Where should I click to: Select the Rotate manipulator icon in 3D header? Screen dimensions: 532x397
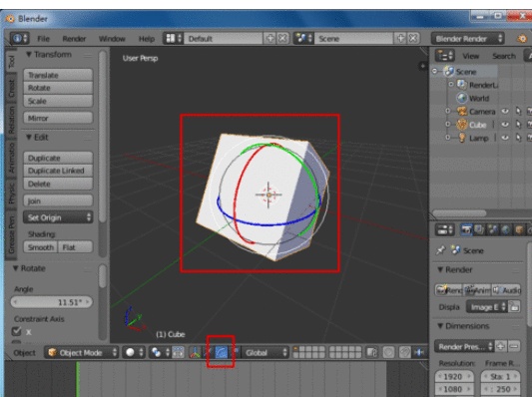222,352
